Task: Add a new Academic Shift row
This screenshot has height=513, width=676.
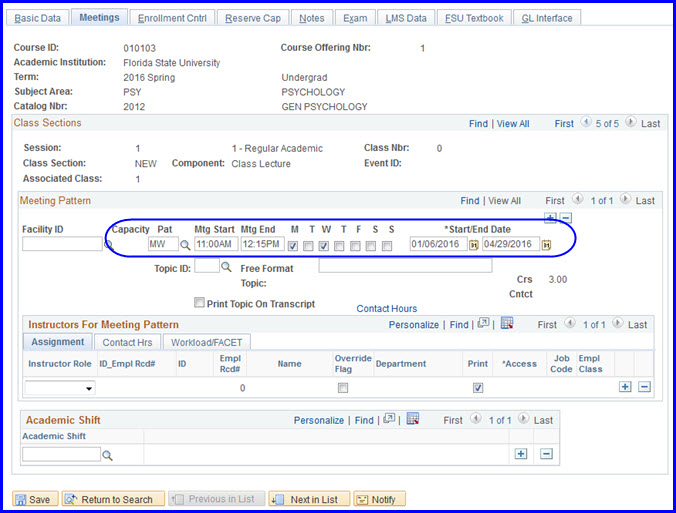Action: coord(520,454)
